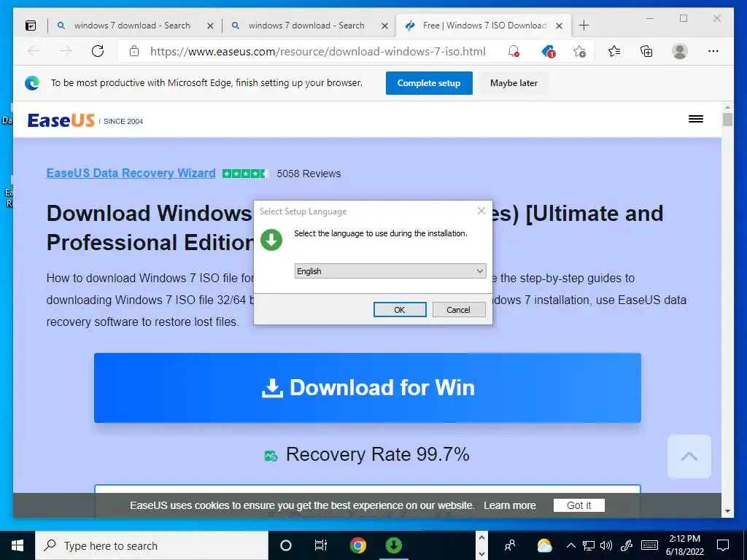The image size is (747, 560).
Task: Open the weather icon in the taskbar
Action: [544, 545]
